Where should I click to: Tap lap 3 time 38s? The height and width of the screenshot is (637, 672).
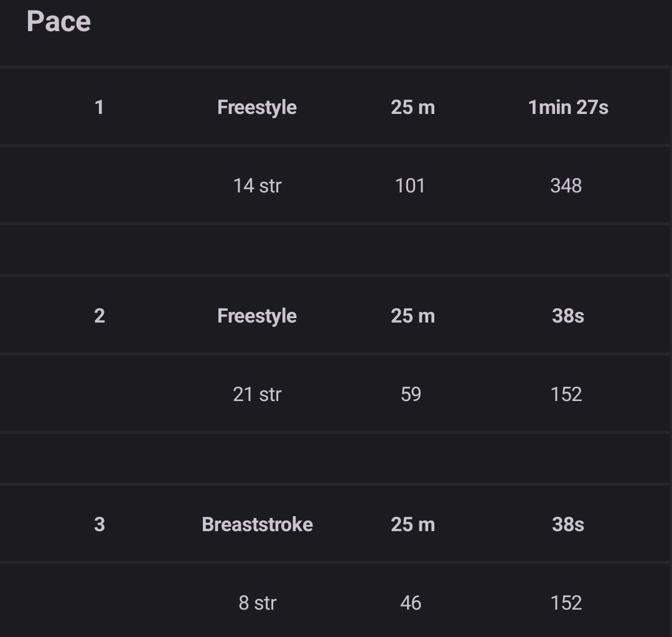click(x=568, y=525)
